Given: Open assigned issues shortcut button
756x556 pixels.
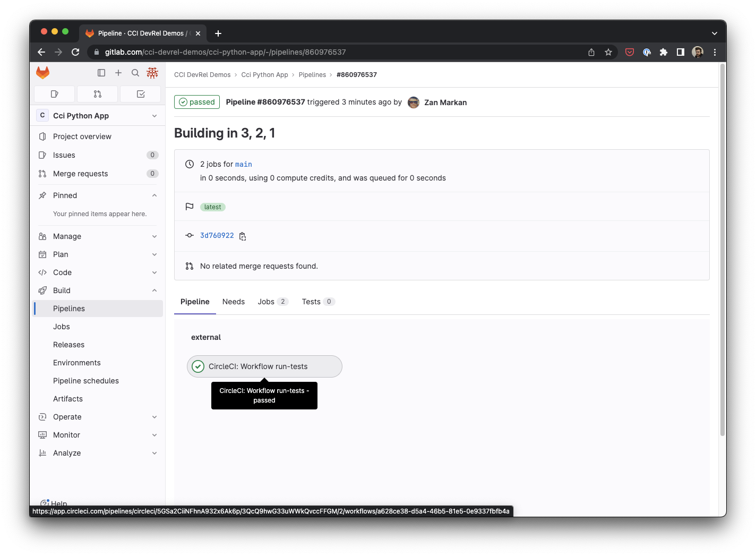Looking at the screenshot, I should click(x=55, y=94).
